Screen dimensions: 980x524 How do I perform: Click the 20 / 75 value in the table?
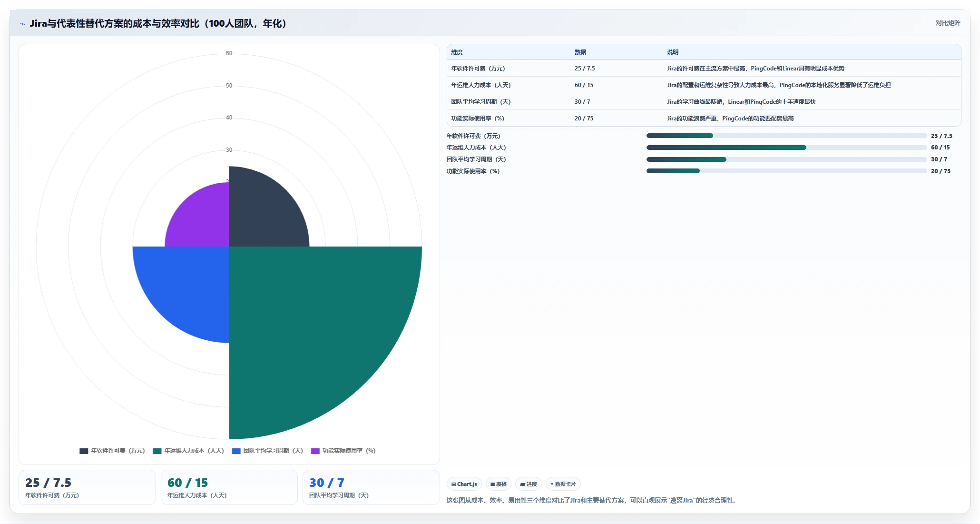point(584,119)
